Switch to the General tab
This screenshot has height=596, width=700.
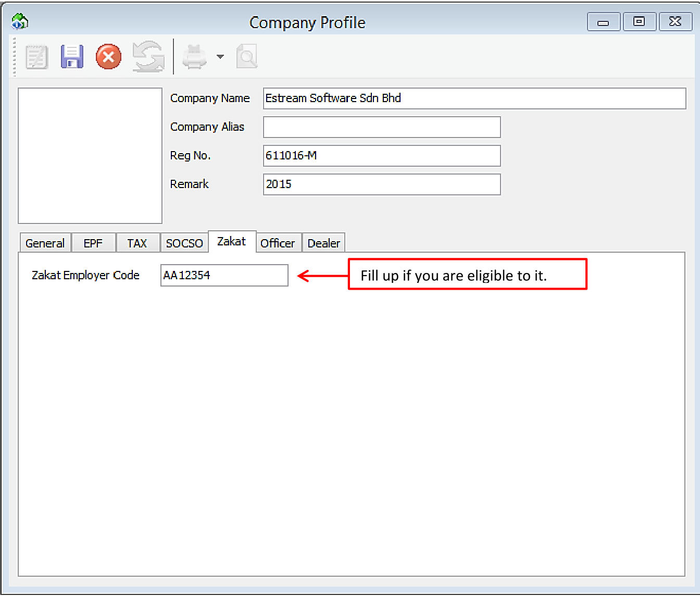coord(45,243)
